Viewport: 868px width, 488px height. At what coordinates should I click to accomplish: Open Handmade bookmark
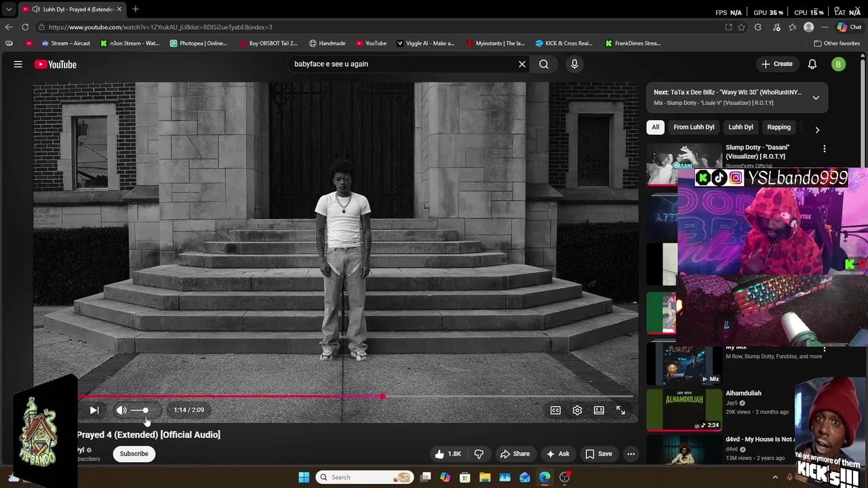point(328,43)
